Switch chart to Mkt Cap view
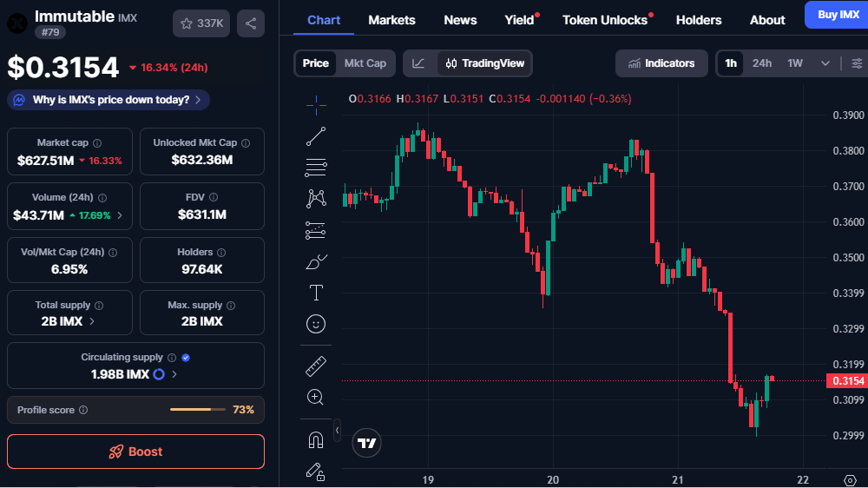Viewport: 868px width, 488px height. (x=365, y=63)
